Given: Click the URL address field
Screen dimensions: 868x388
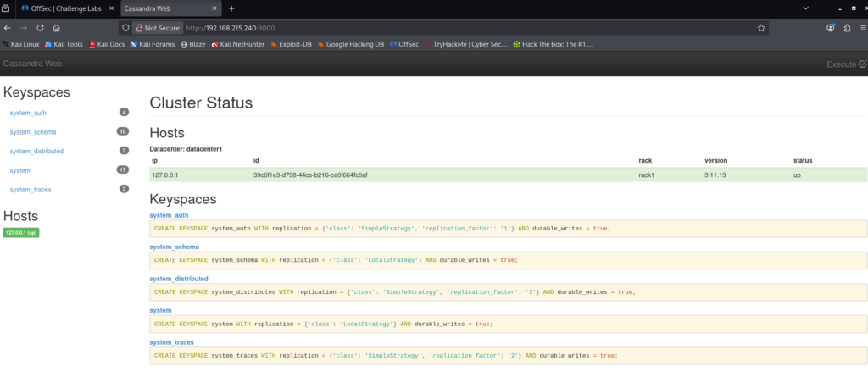Looking at the screenshot, I should tap(424, 27).
